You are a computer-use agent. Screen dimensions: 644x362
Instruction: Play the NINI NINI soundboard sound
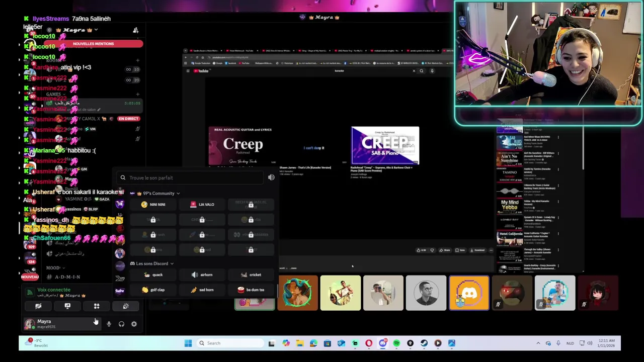tap(153, 205)
